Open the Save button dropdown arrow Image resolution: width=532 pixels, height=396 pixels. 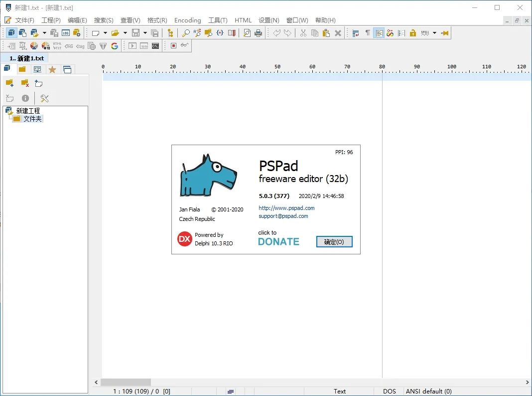click(144, 33)
